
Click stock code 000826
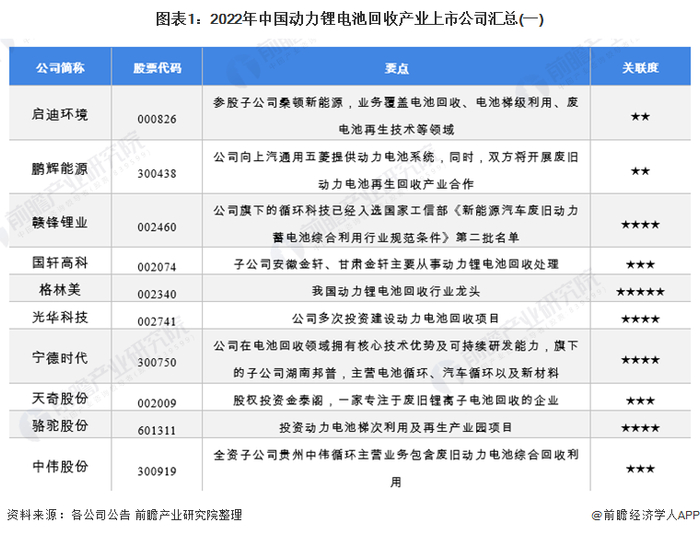pos(157,119)
